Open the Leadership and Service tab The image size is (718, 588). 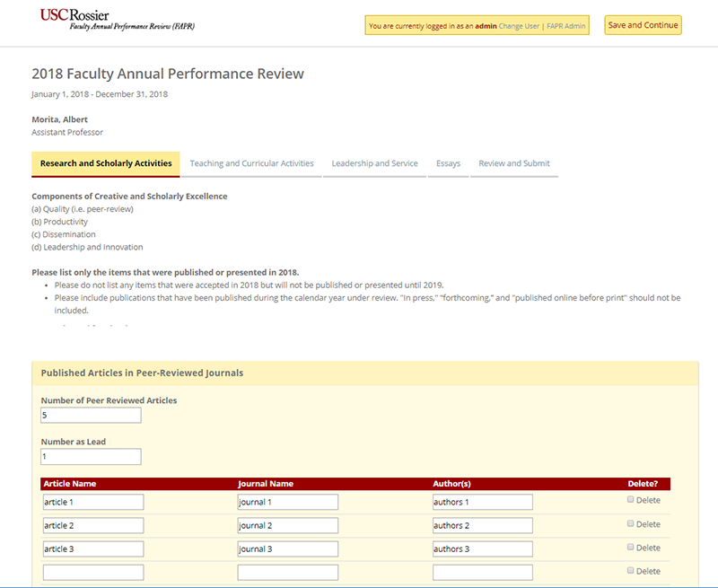[374, 163]
